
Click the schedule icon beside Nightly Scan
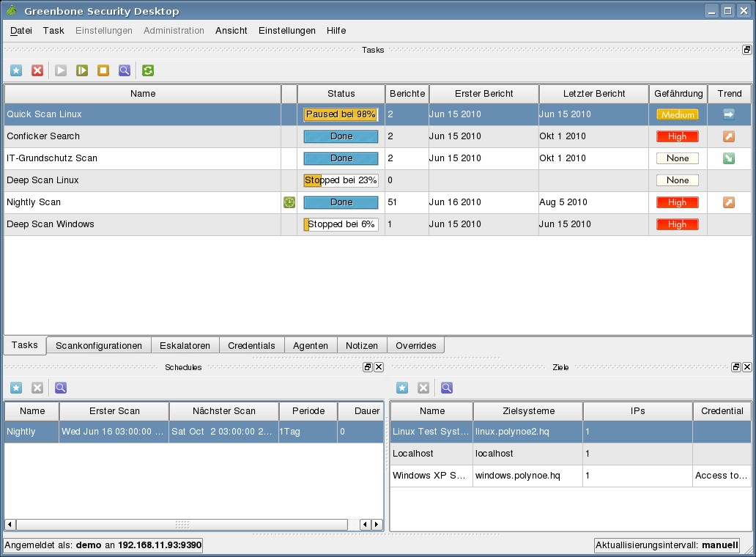pos(289,202)
